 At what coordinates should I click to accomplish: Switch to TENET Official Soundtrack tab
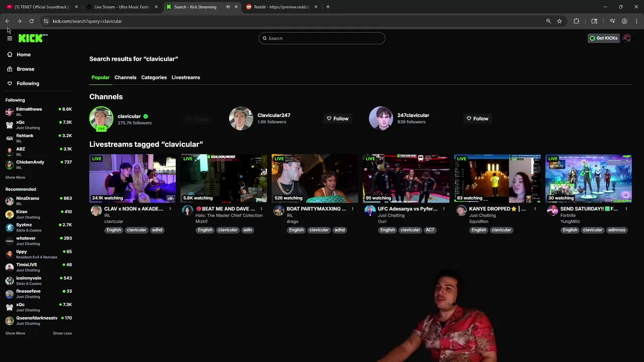coord(41,7)
